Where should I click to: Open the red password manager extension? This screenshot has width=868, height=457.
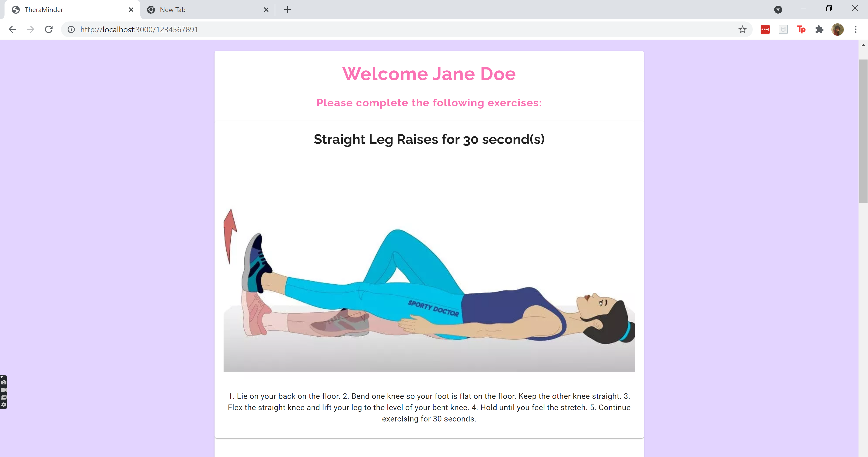(x=765, y=30)
